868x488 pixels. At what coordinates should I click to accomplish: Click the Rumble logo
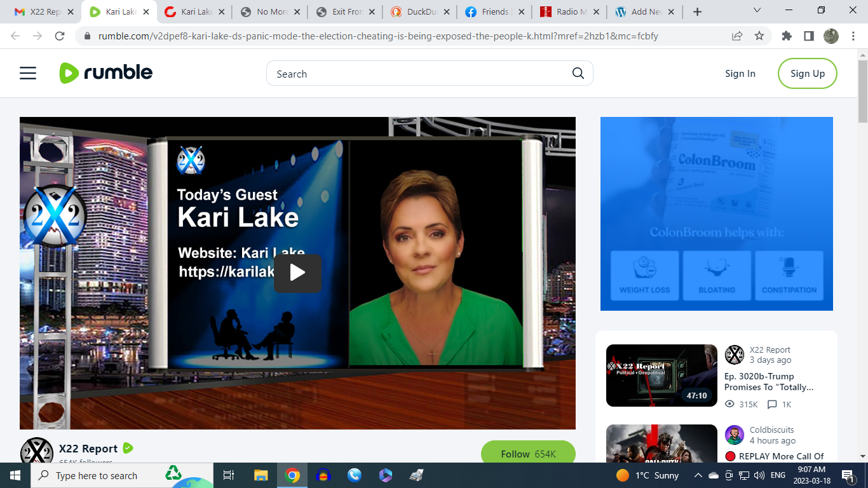[106, 73]
